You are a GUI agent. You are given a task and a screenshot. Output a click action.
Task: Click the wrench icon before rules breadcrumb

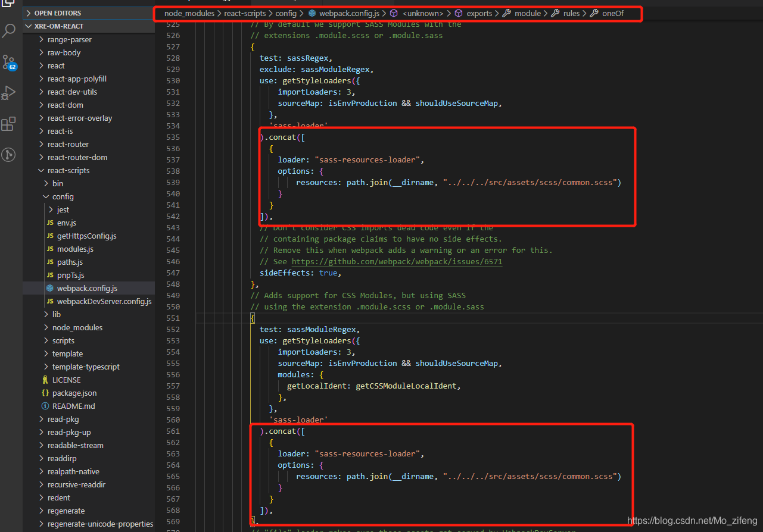(555, 13)
